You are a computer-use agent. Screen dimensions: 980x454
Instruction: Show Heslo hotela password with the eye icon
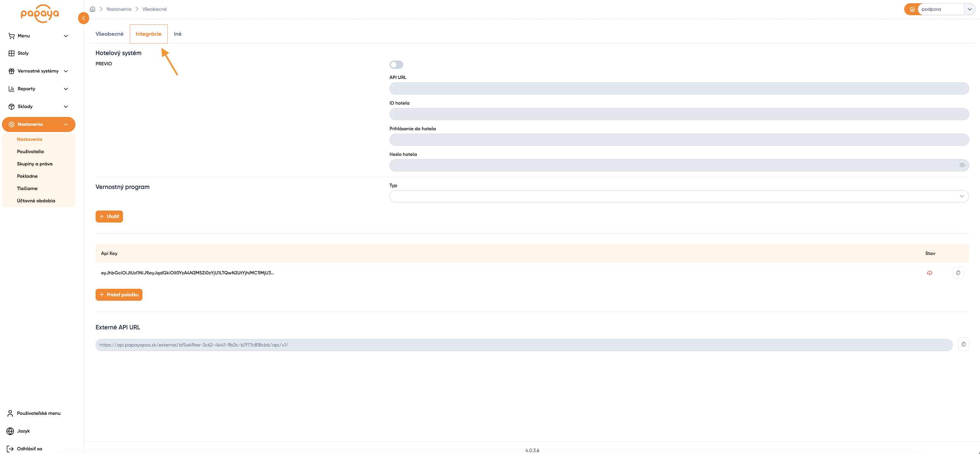click(962, 165)
